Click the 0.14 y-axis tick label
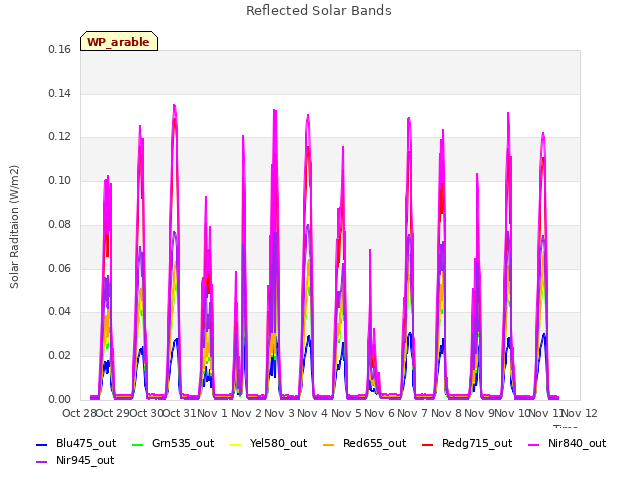The width and height of the screenshot is (640, 480). point(59,93)
